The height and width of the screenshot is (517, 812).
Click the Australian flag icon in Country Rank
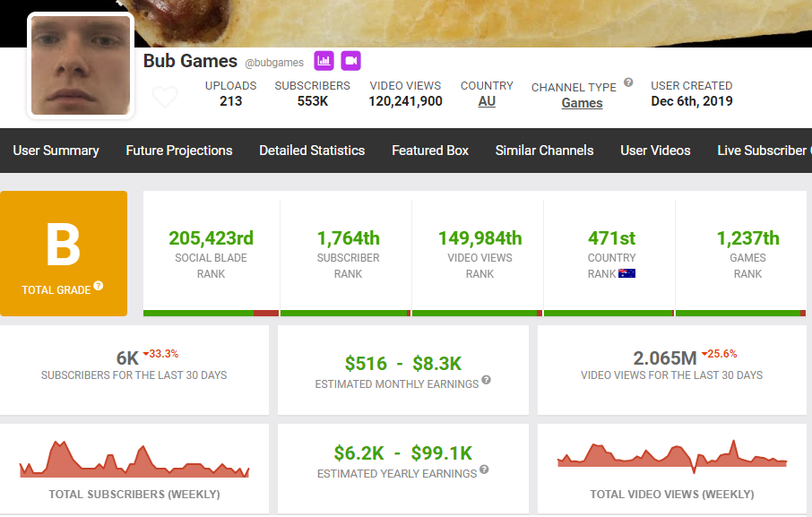click(x=626, y=274)
